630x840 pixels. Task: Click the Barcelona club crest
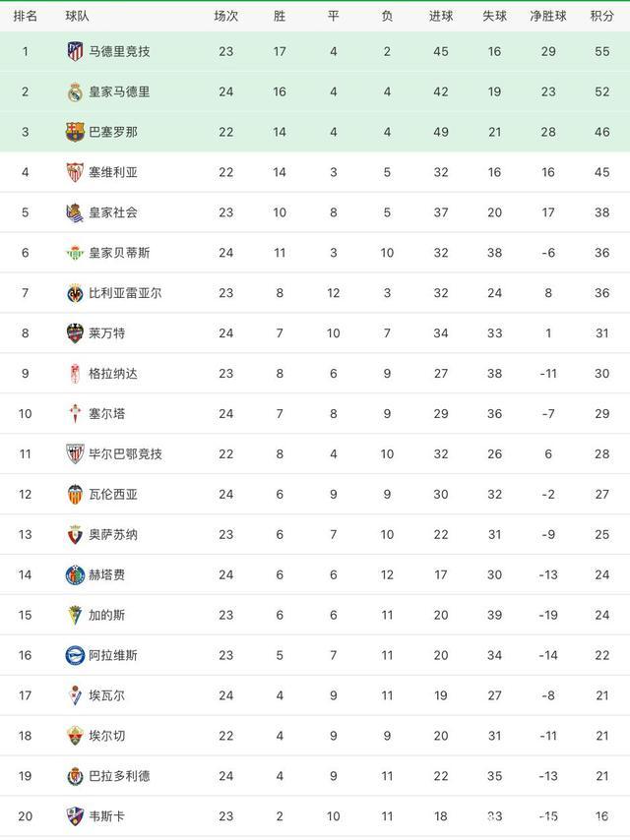coord(75,132)
